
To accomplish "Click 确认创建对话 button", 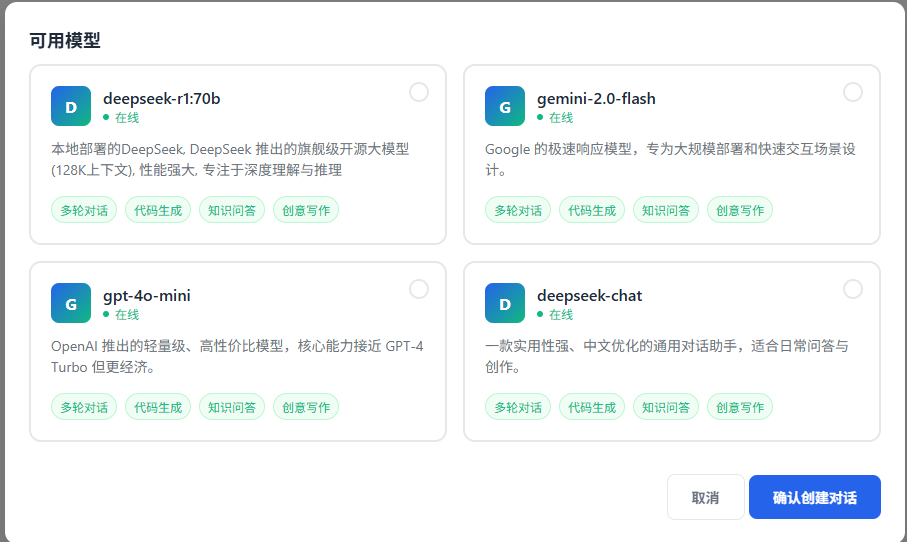I will tap(814, 497).
